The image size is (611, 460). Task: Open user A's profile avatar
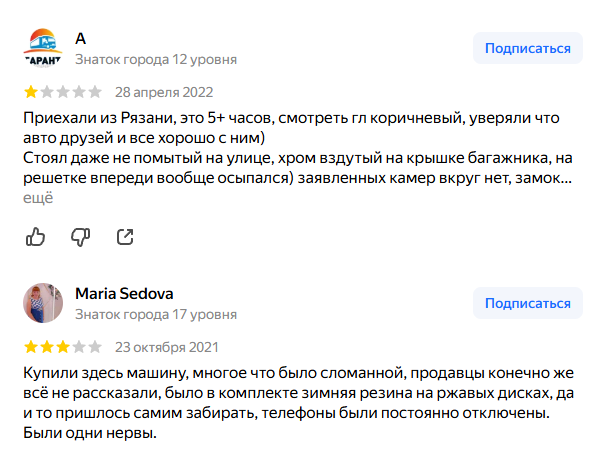(42, 48)
